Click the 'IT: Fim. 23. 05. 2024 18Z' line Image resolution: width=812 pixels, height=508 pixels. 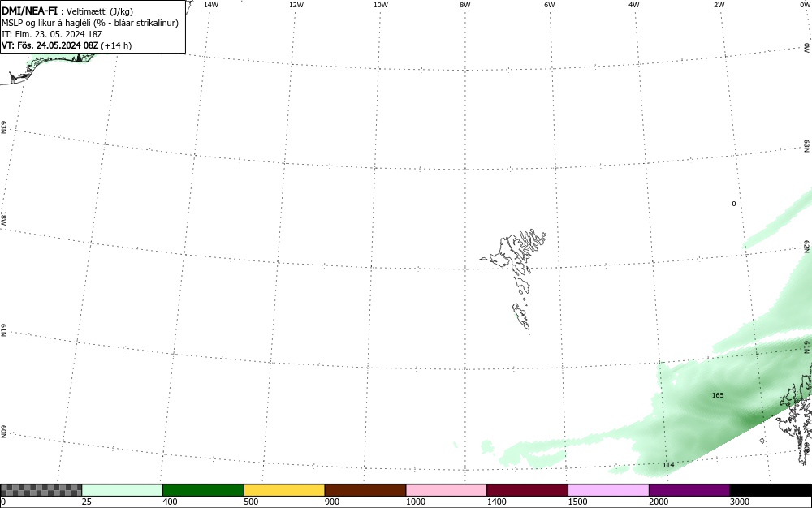52,34
